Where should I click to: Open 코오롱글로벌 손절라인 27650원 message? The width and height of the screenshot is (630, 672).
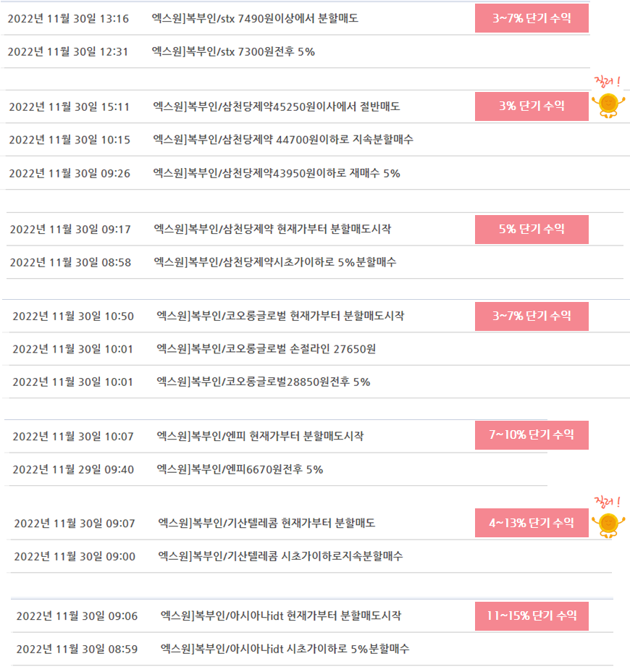point(266,349)
